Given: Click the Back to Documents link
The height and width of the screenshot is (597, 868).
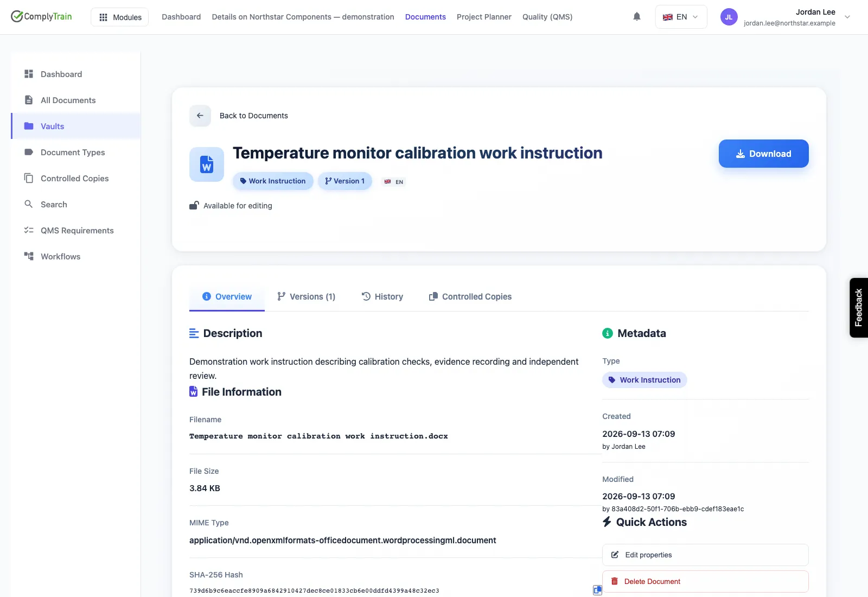Looking at the screenshot, I should click(x=253, y=116).
